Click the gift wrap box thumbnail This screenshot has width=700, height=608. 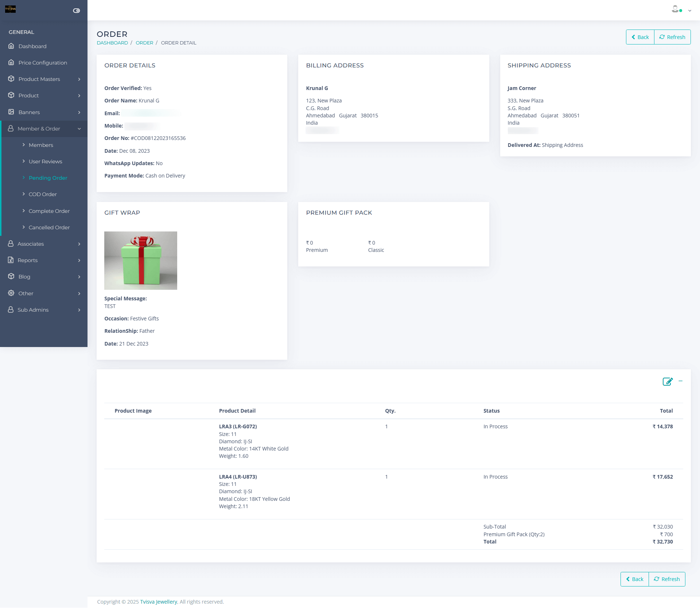click(141, 261)
